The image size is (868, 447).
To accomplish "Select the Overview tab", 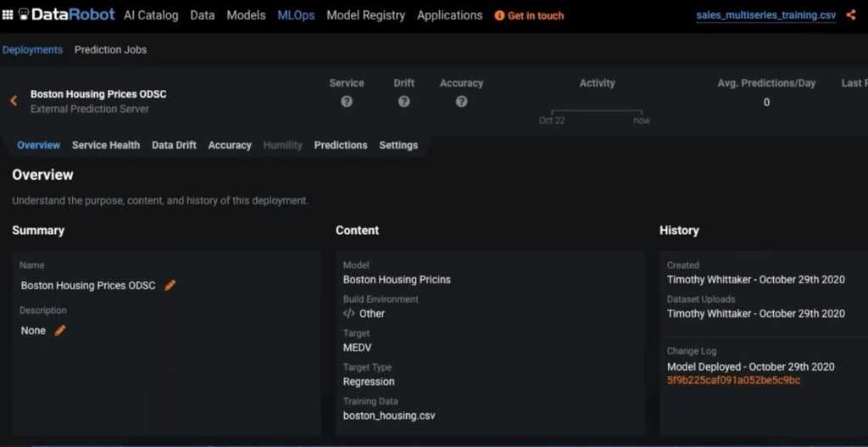I will (x=39, y=145).
